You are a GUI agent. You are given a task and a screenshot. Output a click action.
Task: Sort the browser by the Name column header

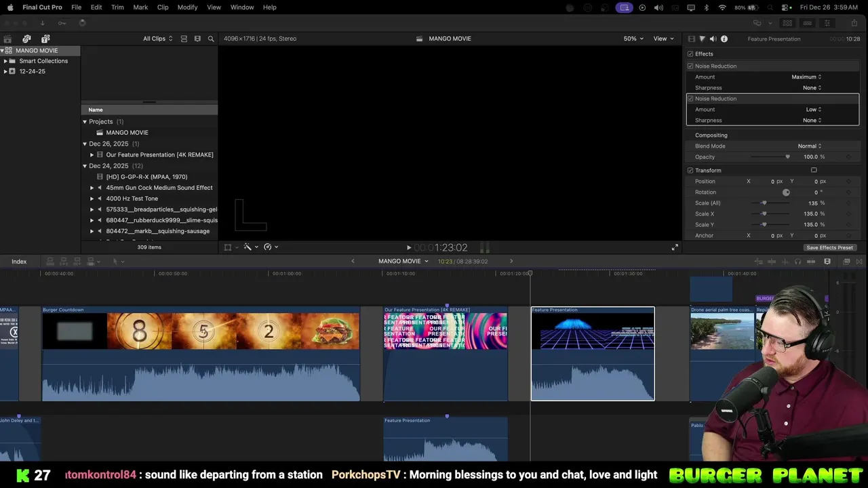[x=149, y=110]
